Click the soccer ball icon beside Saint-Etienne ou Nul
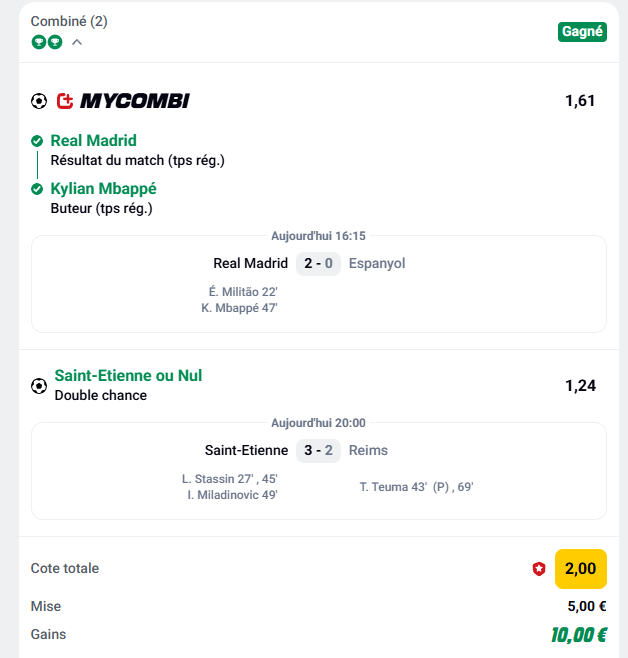628x658 pixels. [39, 385]
